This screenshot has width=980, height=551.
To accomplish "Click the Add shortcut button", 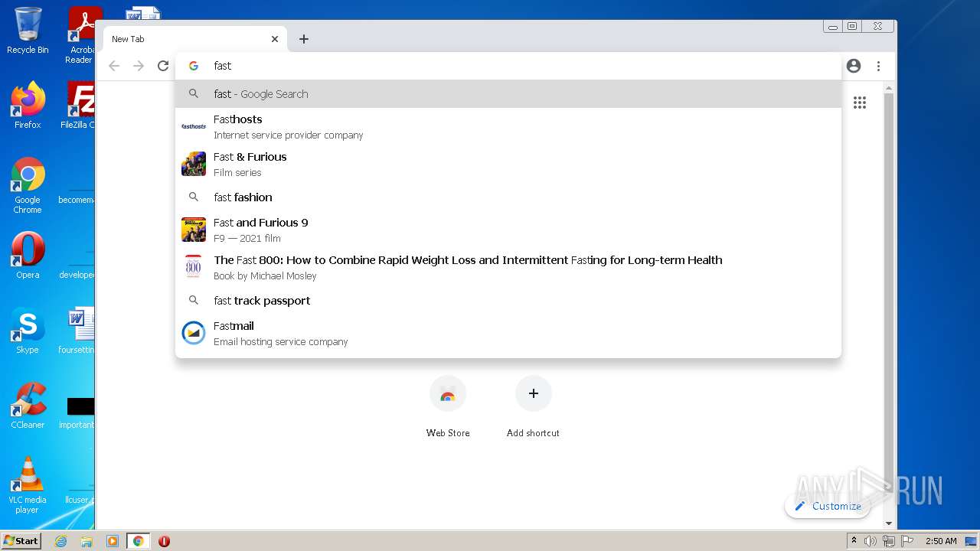I will point(534,406).
